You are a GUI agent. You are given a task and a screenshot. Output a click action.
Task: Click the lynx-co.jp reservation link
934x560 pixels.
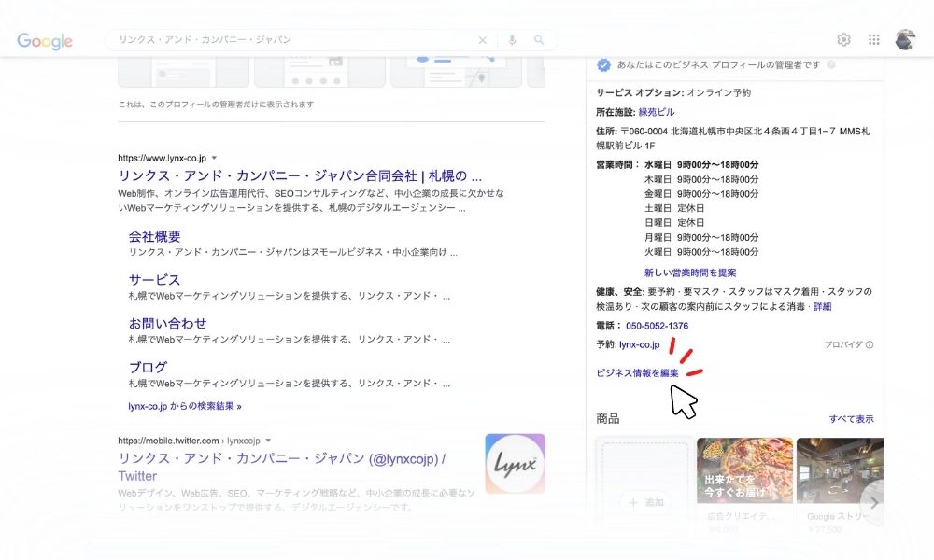pyautogui.click(x=639, y=344)
